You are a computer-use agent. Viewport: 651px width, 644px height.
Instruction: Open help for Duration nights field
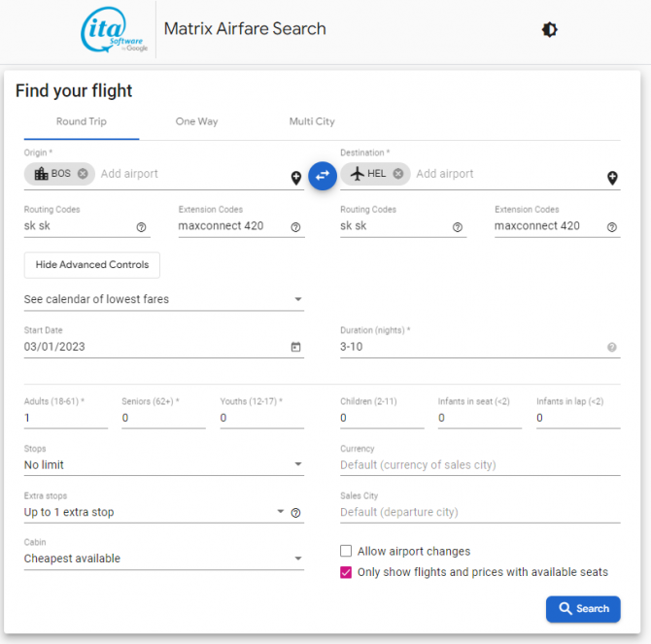click(612, 347)
